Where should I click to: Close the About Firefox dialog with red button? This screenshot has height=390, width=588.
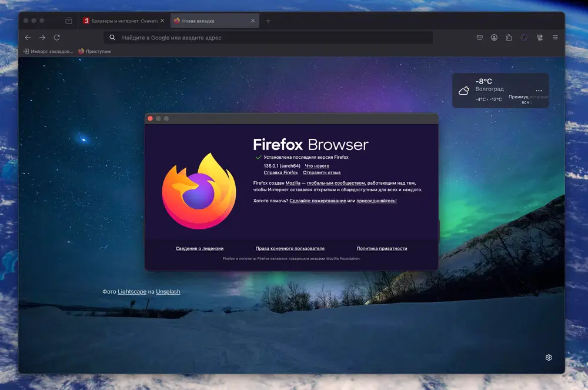151,118
